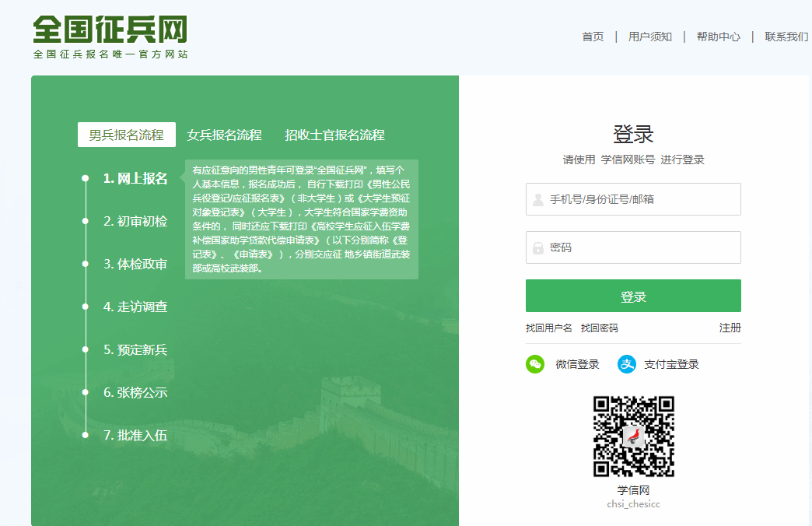Go to 首页 in the top navigation
The height and width of the screenshot is (526, 812).
(x=593, y=37)
